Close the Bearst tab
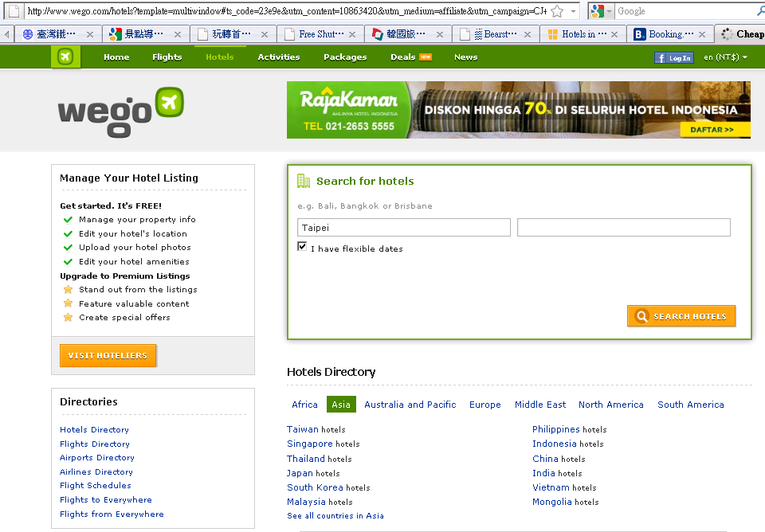 (528, 34)
